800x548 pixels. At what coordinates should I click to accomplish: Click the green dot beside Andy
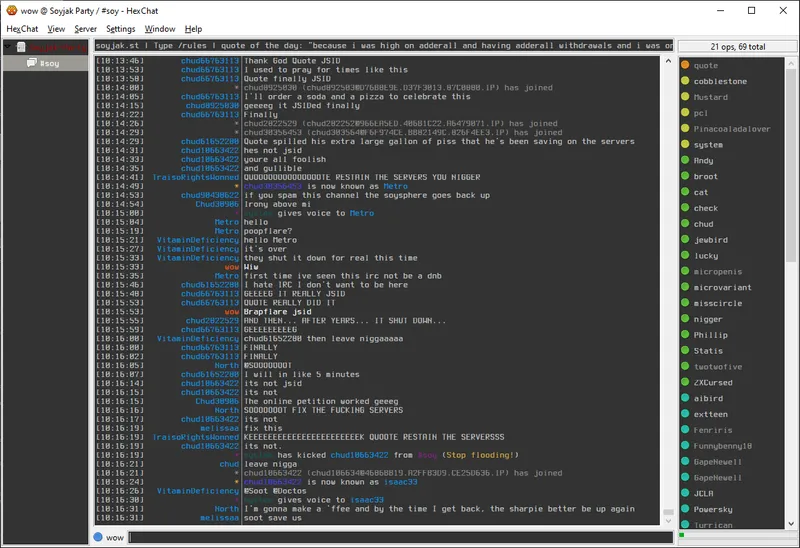point(685,160)
